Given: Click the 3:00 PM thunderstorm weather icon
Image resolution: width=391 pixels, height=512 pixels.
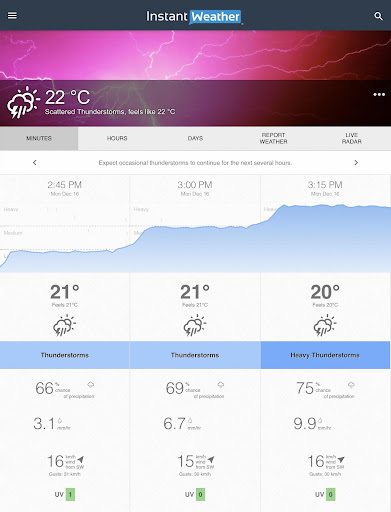Looking at the screenshot, I should (x=195, y=325).
